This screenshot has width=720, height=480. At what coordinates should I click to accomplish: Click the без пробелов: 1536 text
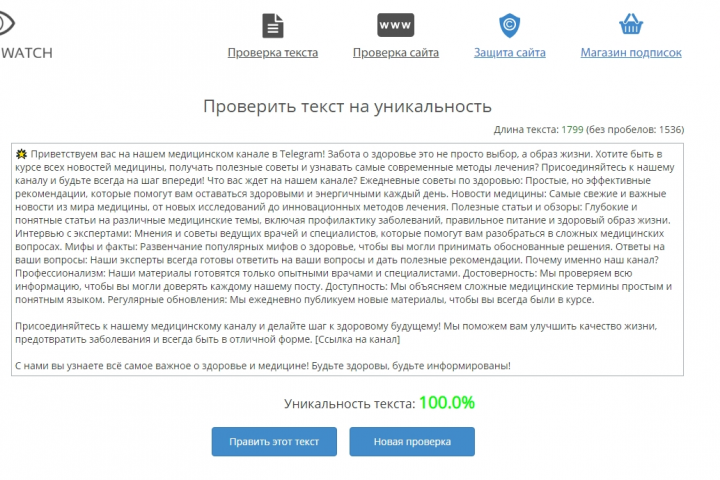pyautogui.click(x=635, y=130)
